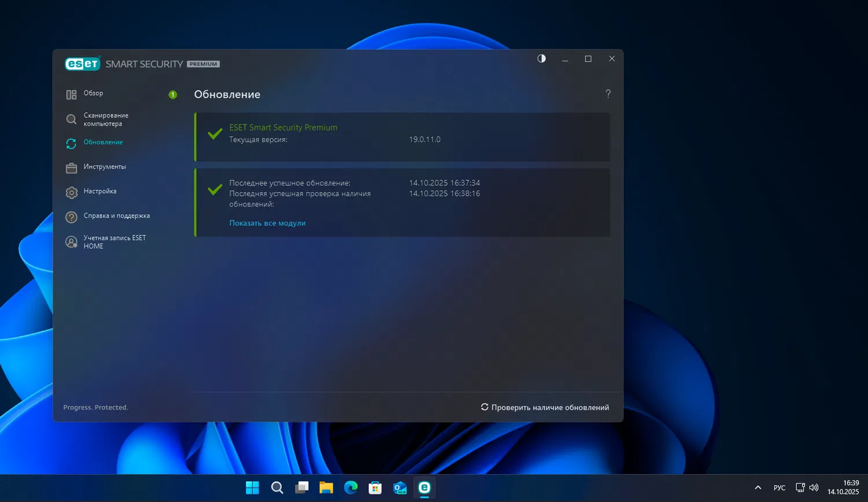Click the Учетная запись ESET HOME icon
Screen dimensions: 868x502
[71, 242]
